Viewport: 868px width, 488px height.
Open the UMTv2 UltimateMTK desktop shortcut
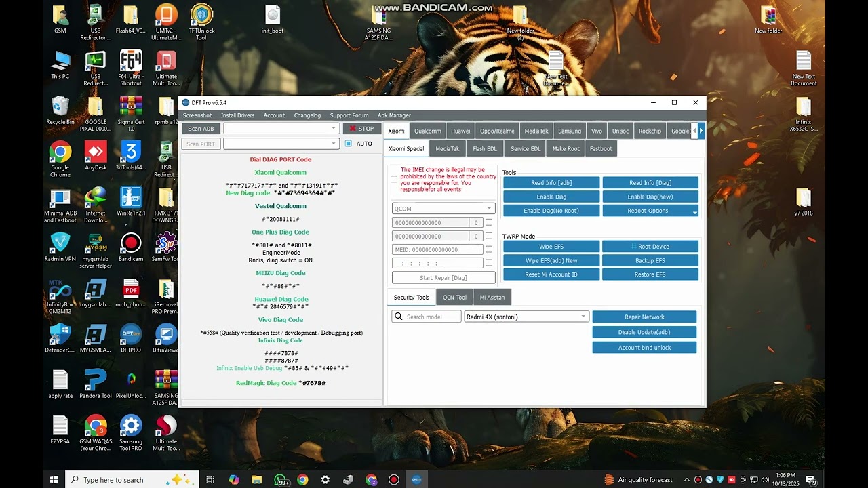tap(166, 15)
